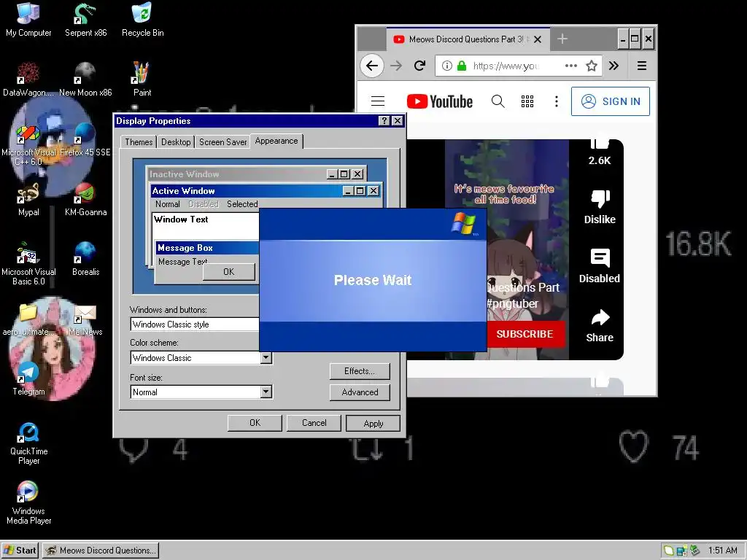Open Microsoft Visual Basic 6.0 shortcut
This screenshot has height=560, width=747.
click(x=28, y=264)
